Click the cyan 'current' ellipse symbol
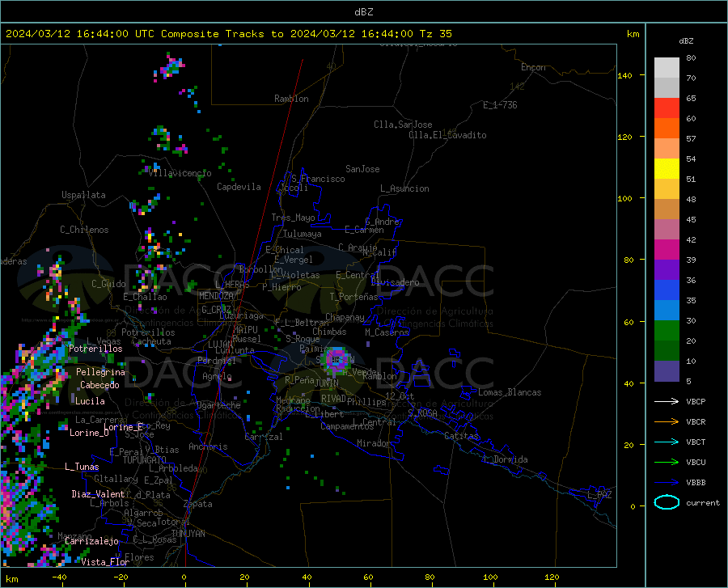The height and width of the screenshot is (588, 728). tap(667, 502)
